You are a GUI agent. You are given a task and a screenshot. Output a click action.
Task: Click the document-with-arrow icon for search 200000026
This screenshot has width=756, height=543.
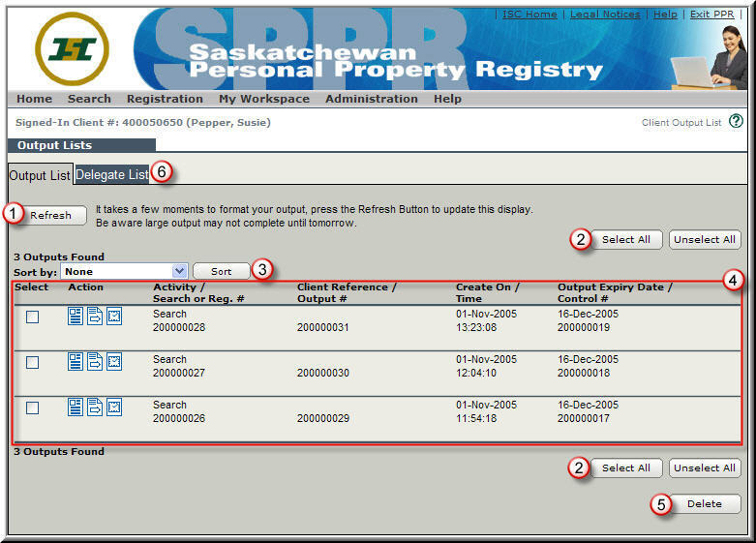95,407
